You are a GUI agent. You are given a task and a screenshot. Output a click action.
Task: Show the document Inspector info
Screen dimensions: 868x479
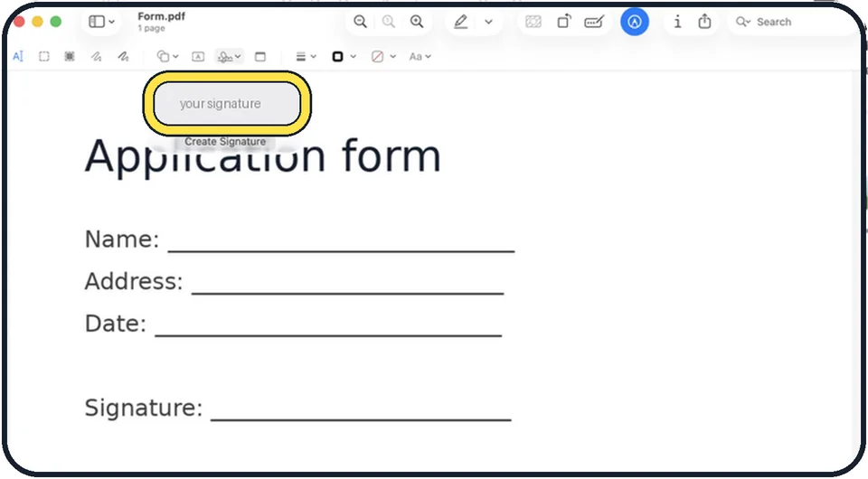[x=677, y=22]
